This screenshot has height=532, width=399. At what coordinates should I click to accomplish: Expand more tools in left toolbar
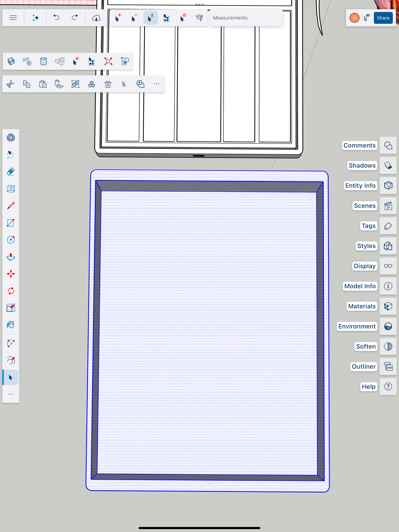pyautogui.click(x=11, y=394)
